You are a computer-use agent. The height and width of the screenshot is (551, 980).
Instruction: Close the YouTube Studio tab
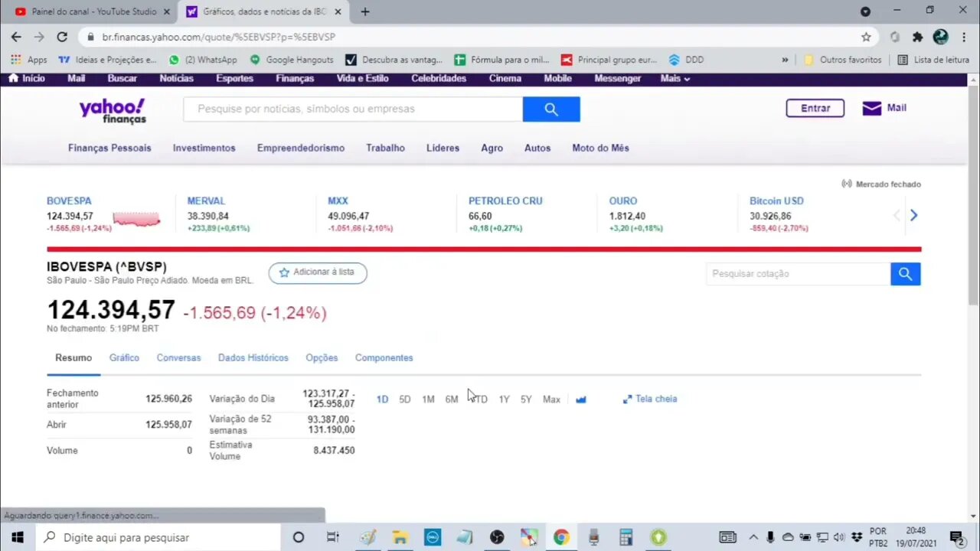tap(166, 11)
